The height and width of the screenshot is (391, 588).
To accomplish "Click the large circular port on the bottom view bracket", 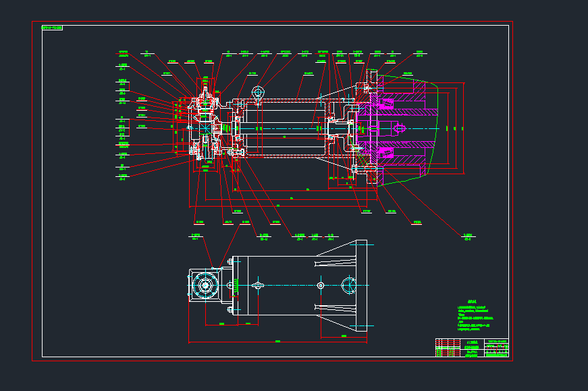I will coord(349,286).
